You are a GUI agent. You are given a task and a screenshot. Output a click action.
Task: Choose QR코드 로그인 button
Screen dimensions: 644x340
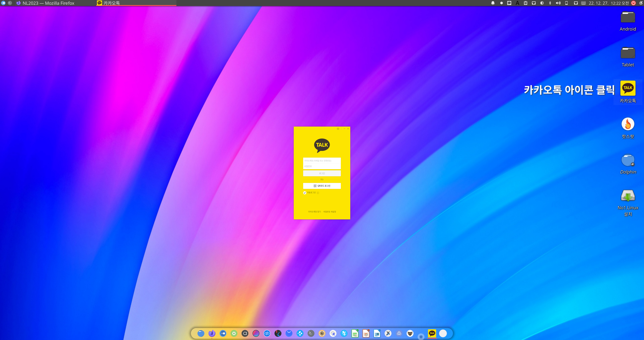[322, 186]
